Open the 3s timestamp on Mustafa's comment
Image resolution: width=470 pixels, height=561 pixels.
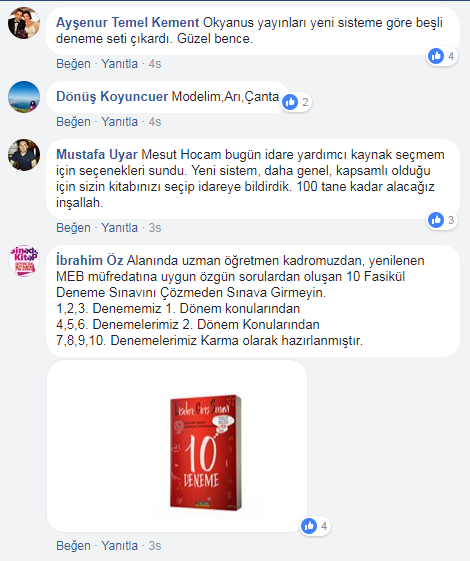pyautogui.click(x=155, y=228)
